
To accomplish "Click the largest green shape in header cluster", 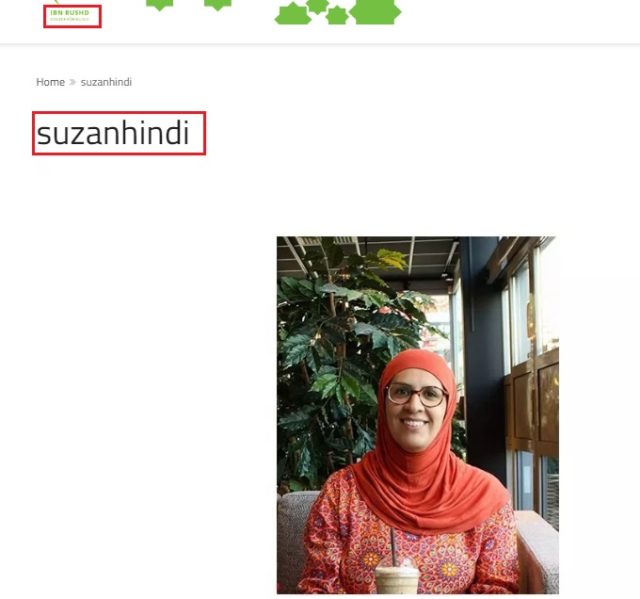I will [376, 11].
